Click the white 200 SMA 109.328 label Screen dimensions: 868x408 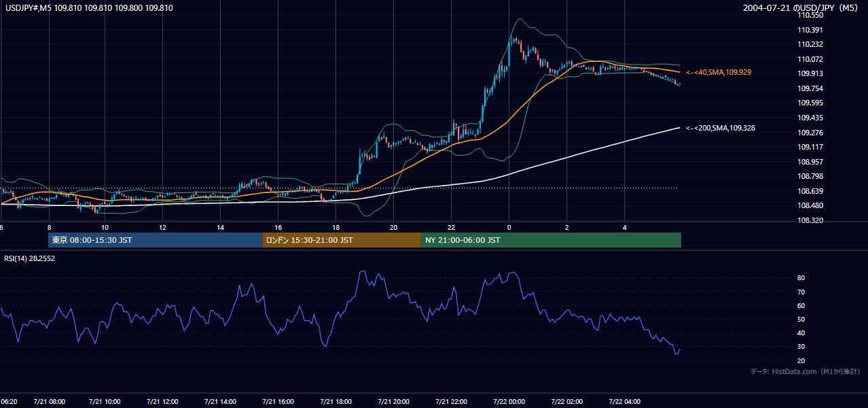pyautogui.click(x=721, y=128)
